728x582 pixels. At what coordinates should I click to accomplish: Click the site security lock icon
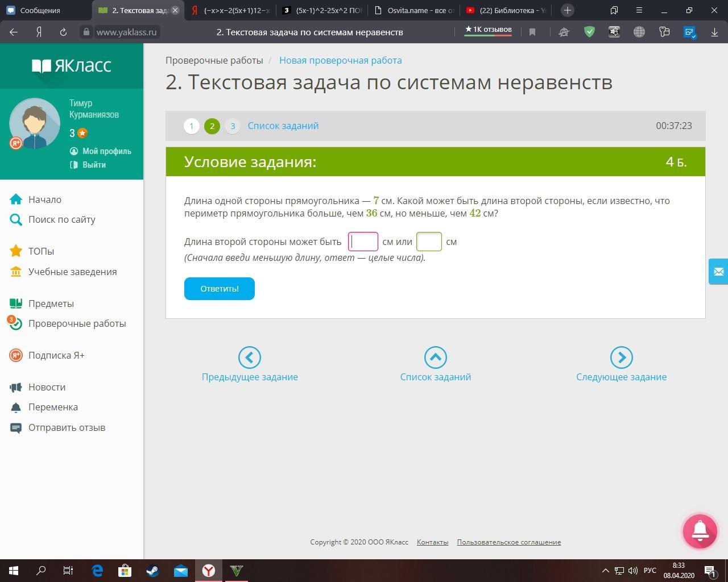coord(86,32)
